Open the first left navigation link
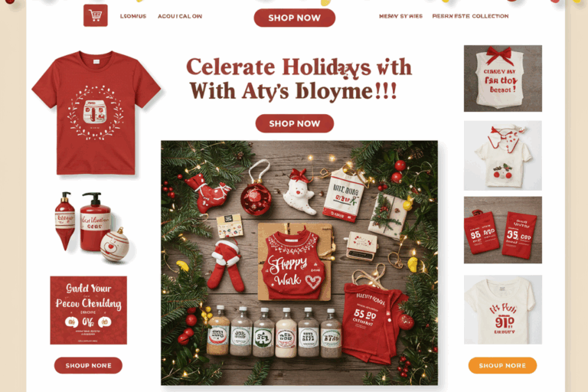This screenshot has width=588, height=392. 133,16
